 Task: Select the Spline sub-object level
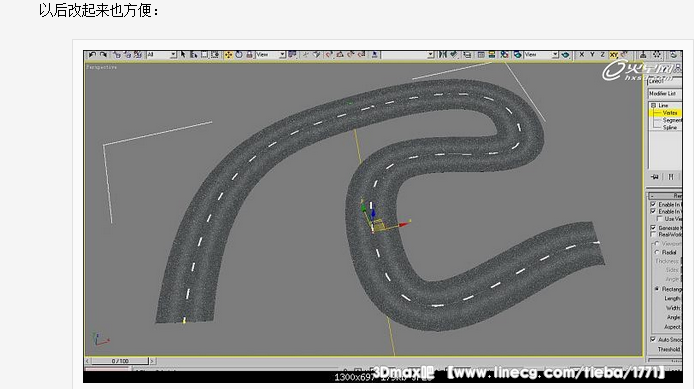pyautogui.click(x=670, y=127)
